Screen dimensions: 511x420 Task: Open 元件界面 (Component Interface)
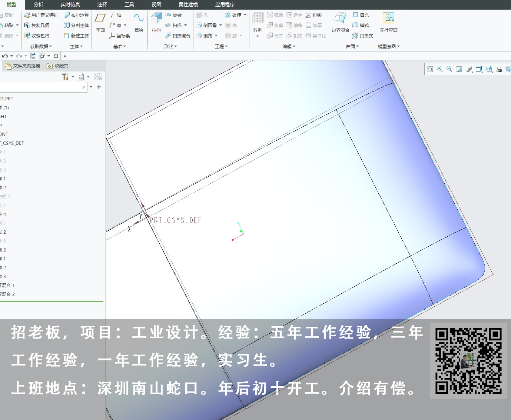tap(389, 22)
